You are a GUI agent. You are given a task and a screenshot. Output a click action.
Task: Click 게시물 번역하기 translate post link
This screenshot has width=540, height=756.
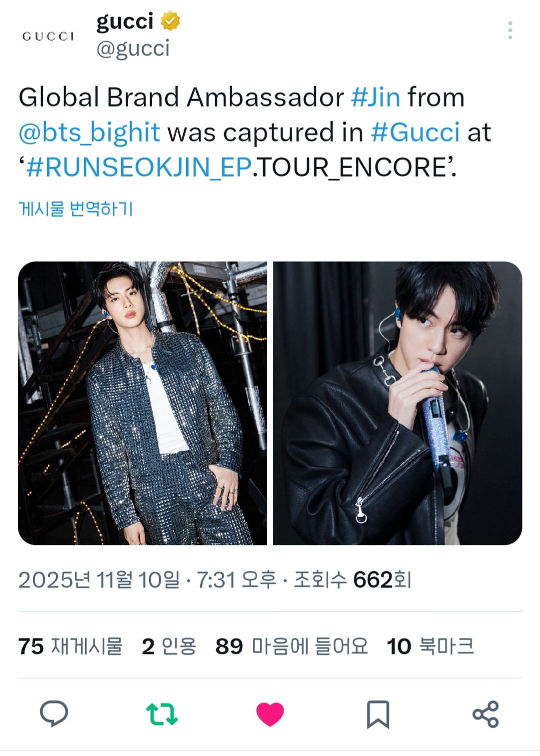click(x=76, y=209)
